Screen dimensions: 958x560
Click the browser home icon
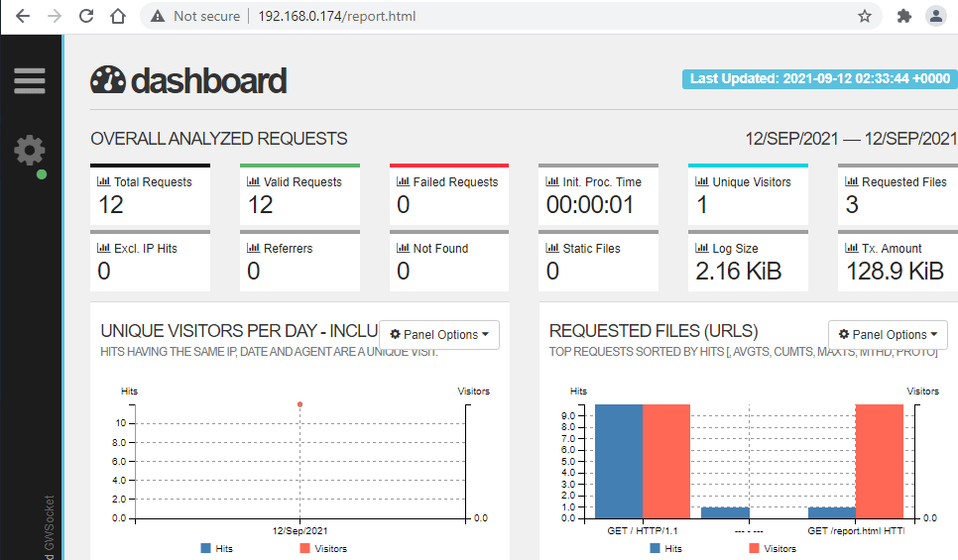click(x=118, y=16)
